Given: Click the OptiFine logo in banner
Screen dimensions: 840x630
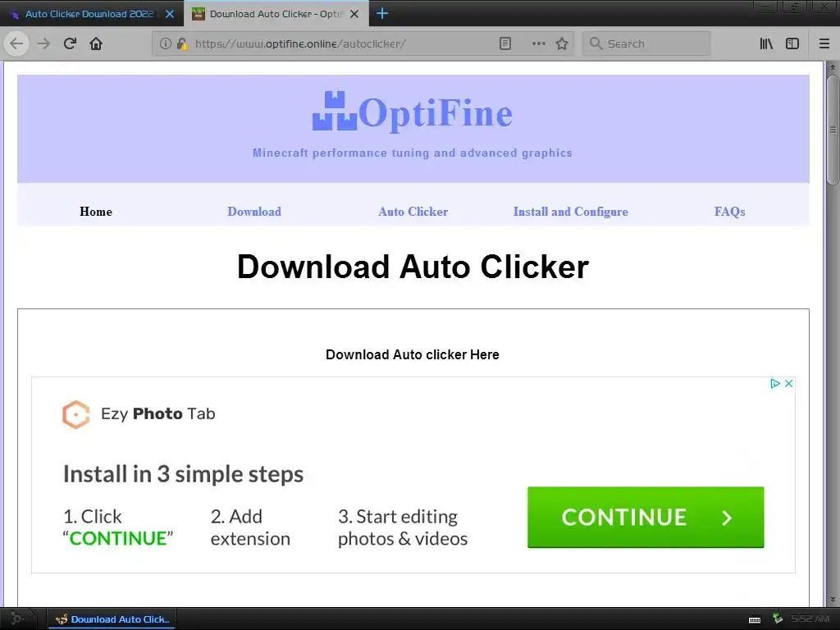Looking at the screenshot, I should click(x=413, y=112).
